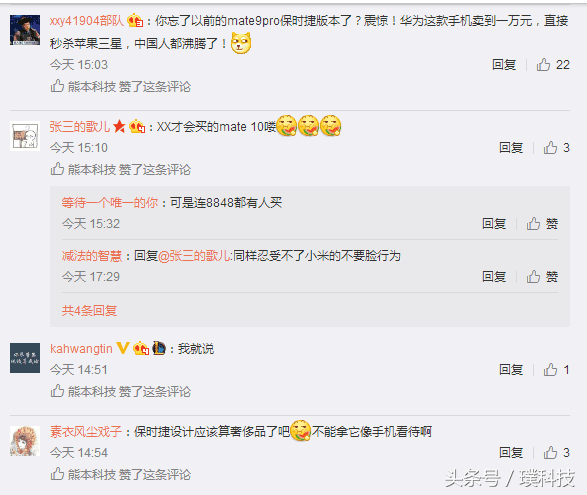This screenshot has width=587, height=495.
Task: Open the @张三的歌儿 mention link
Action: tap(194, 256)
